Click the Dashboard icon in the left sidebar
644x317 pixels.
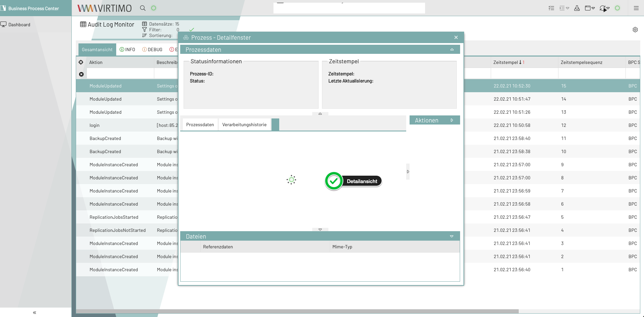tap(4, 24)
